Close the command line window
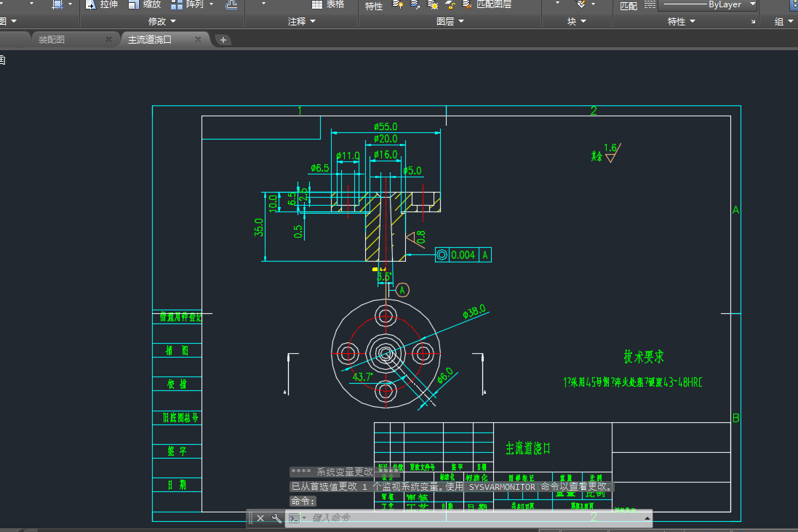 [260, 517]
